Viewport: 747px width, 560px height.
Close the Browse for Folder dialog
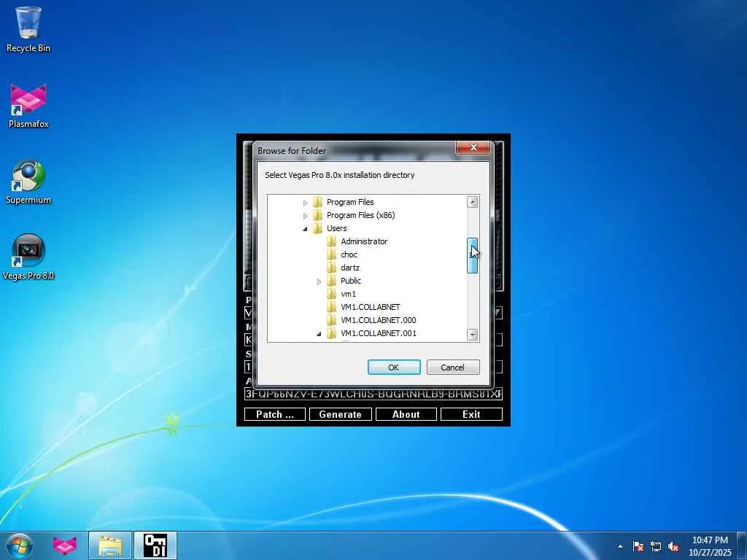[473, 147]
